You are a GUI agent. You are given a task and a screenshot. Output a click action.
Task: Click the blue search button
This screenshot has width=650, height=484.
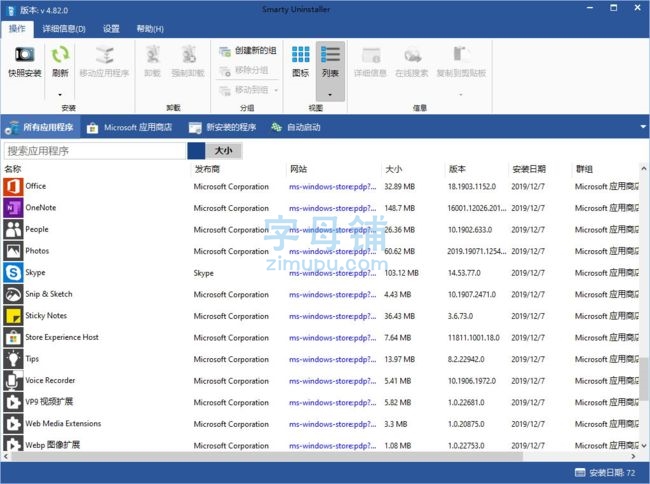[196, 151]
